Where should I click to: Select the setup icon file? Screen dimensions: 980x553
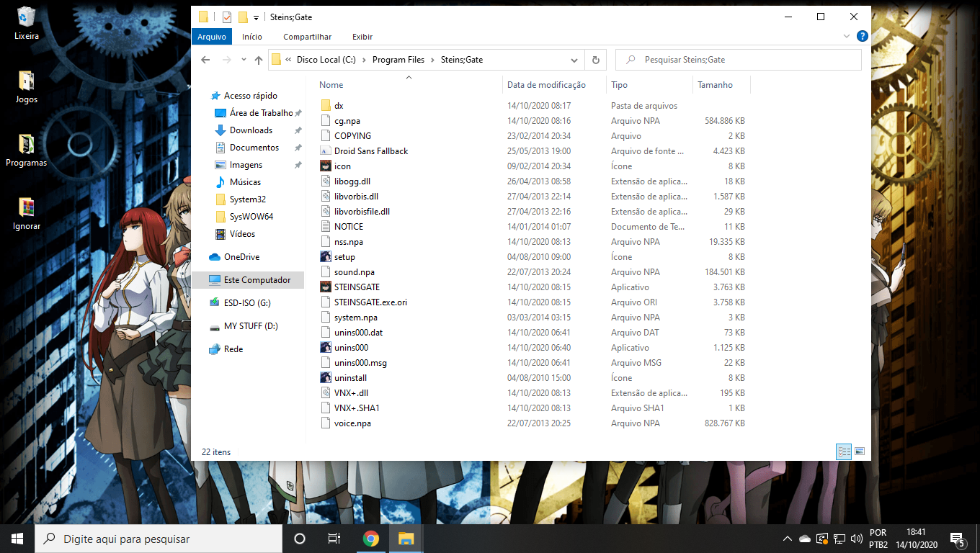(326, 257)
